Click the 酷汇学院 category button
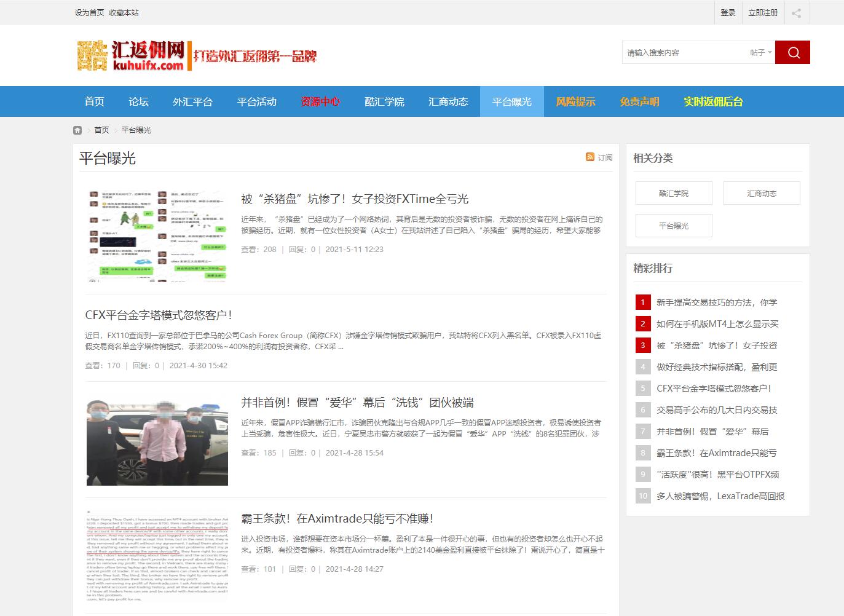Screen dimensions: 844x616 tap(674, 193)
